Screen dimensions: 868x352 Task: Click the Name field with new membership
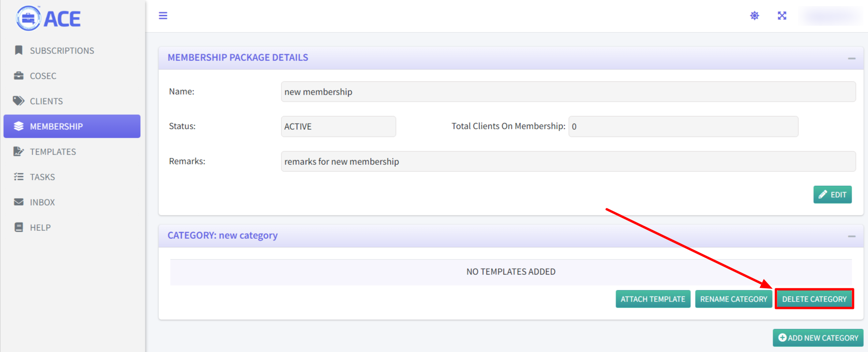point(568,92)
